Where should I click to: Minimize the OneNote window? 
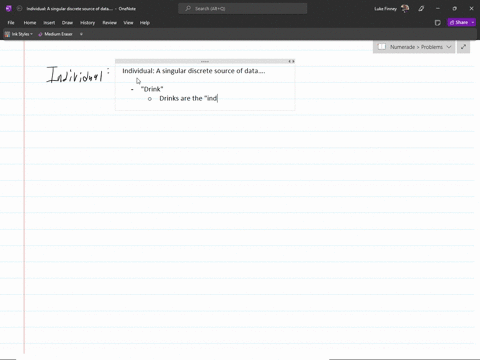(x=438, y=9)
